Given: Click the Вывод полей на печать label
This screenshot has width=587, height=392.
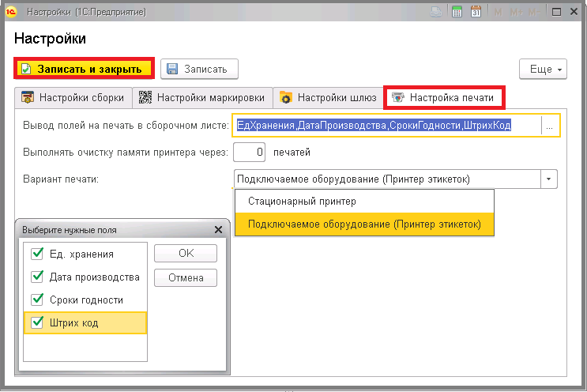Looking at the screenshot, I should [x=126, y=126].
